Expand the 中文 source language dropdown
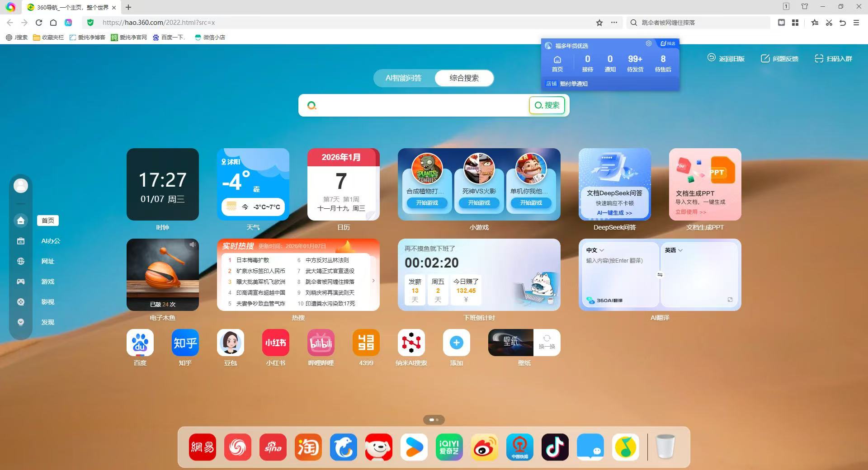Image resolution: width=868 pixels, height=470 pixels. tap(595, 250)
